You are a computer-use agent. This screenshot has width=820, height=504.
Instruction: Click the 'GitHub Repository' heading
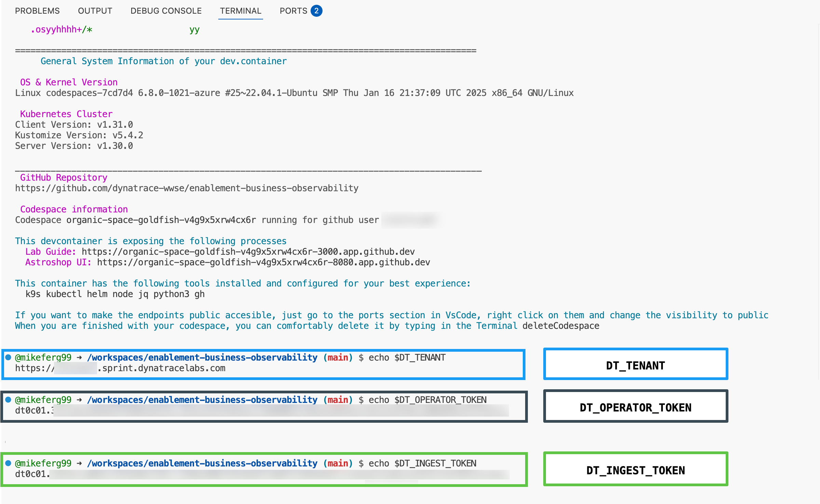64,178
